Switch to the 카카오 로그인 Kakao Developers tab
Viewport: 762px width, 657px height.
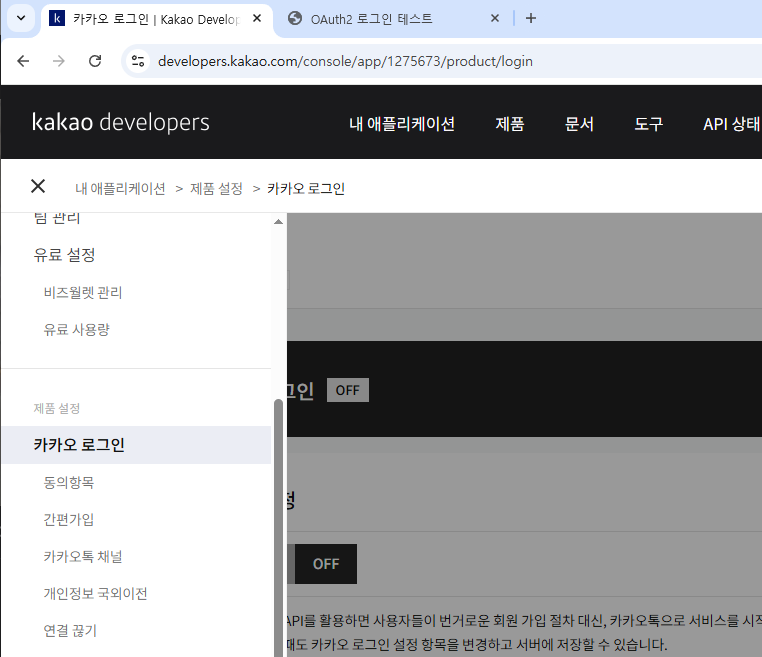pos(156,19)
